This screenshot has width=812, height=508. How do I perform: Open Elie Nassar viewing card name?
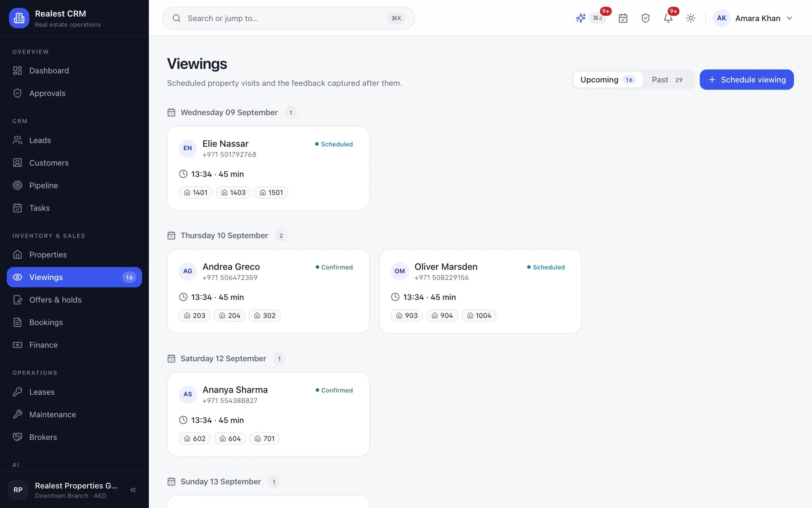tap(226, 144)
